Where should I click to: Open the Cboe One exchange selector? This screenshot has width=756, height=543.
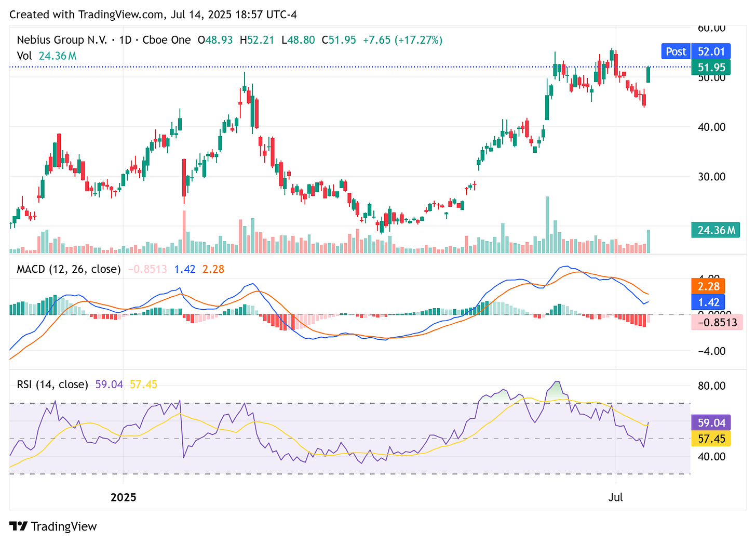[167, 39]
